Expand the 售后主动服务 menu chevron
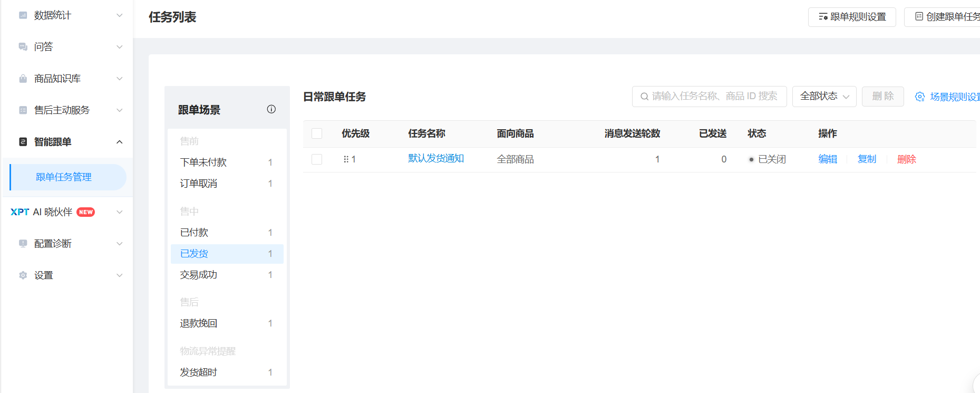980x393 pixels. coord(120,110)
